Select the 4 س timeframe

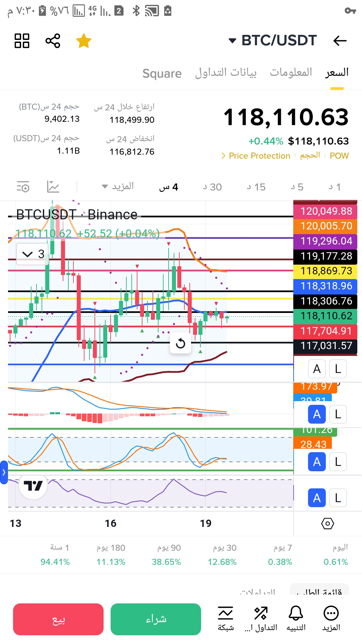(169, 187)
